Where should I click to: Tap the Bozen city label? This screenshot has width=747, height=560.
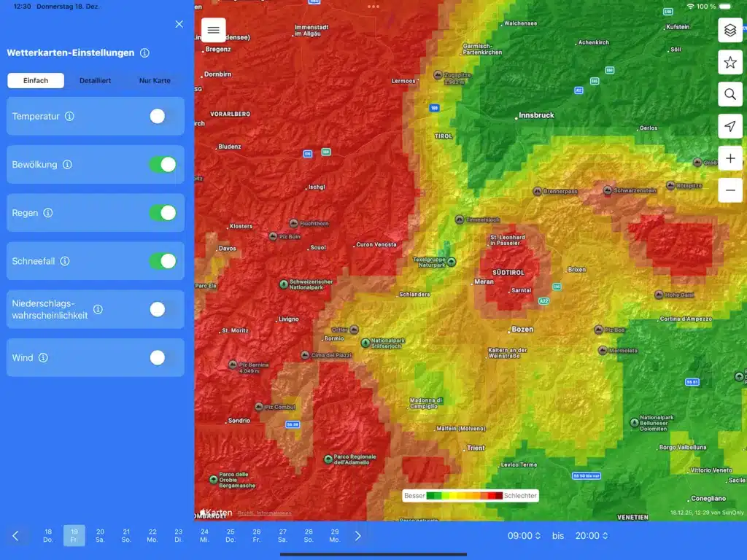[522, 330]
